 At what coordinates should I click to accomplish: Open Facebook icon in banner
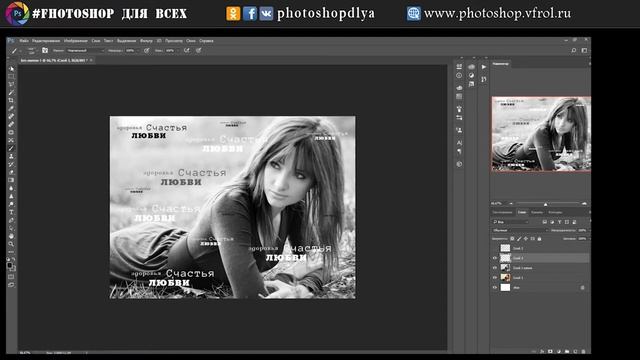point(250,13)
